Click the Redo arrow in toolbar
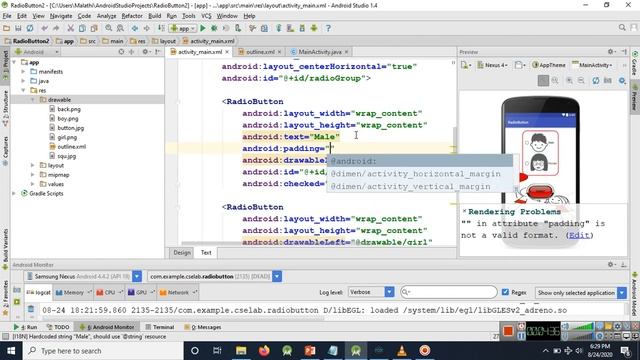 click(56, 28)
